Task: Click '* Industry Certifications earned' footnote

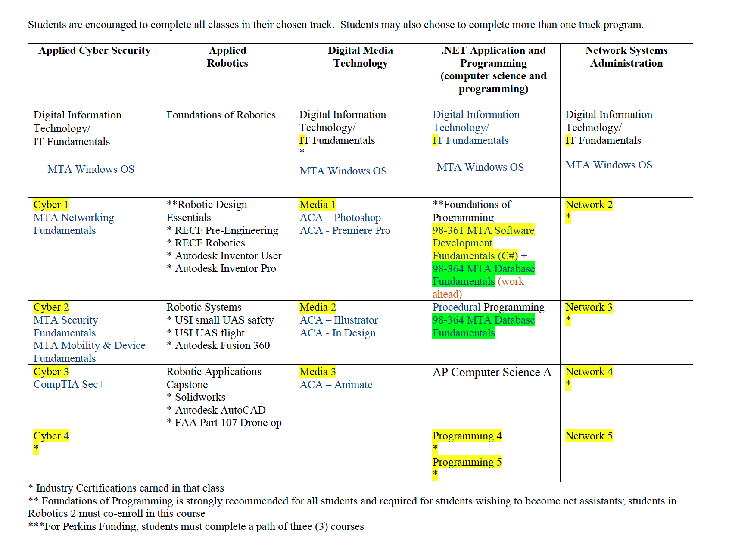Action: click(126, 488)
